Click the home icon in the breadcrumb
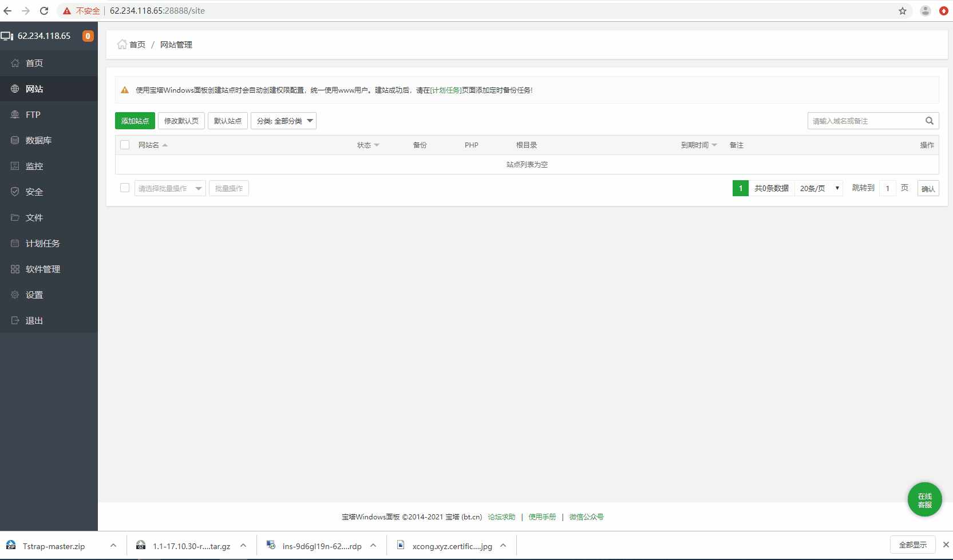This screenshot has height=560, width=953. [122, 45]
